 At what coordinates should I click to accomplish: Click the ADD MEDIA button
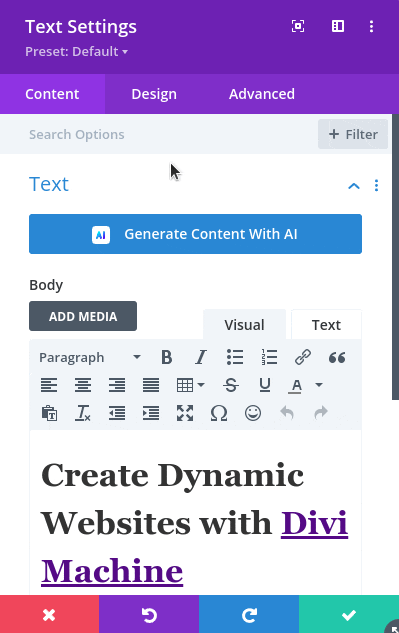point(83,316)
